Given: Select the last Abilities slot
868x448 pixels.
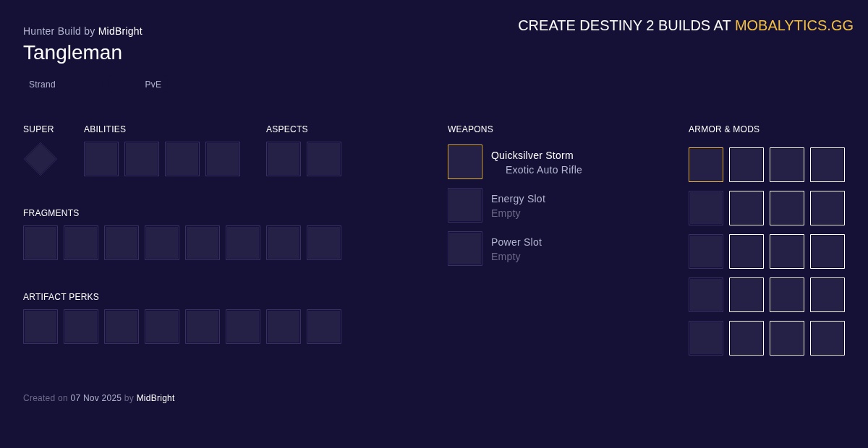Looking at the screenshot, I should [x=223, y=159].
